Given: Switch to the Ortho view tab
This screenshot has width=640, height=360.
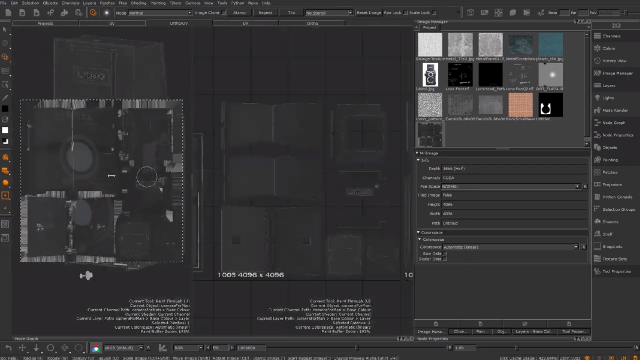Looking at the screenshot, I should [x=312, y=23].
